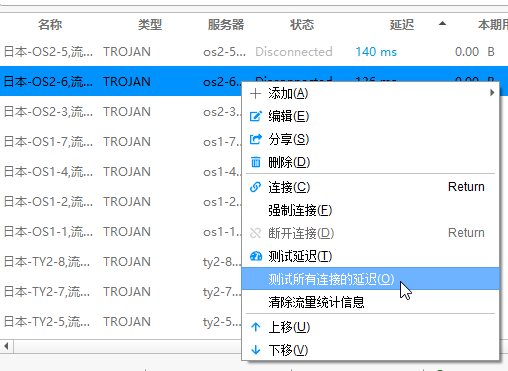Select the 日本-OS1-4 connection row
Viewport: 508px width, 371px height.
(x=121, y=172)
